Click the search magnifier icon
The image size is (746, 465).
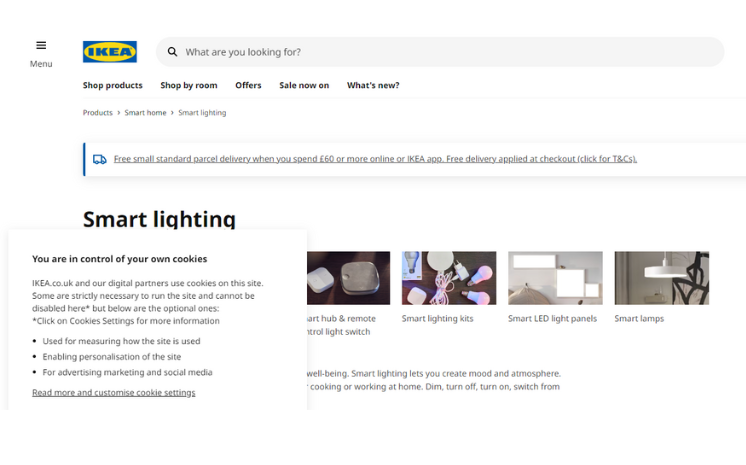pos(172,52)
